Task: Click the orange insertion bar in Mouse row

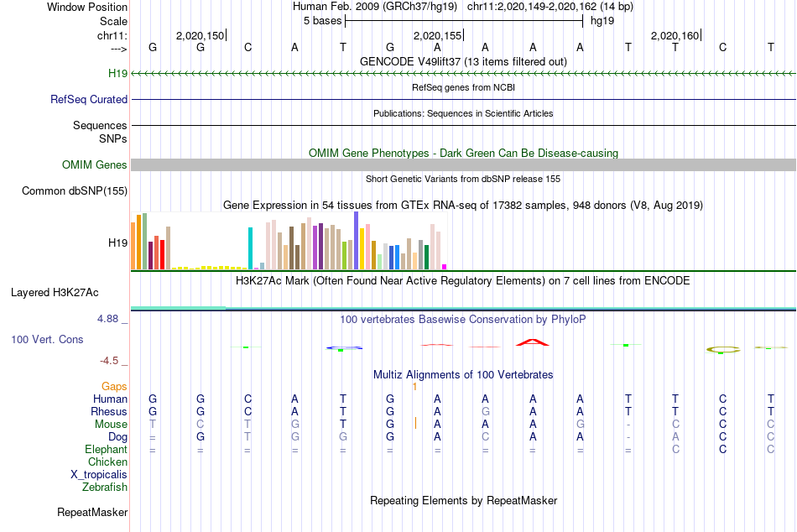Action: pos(415,423)
